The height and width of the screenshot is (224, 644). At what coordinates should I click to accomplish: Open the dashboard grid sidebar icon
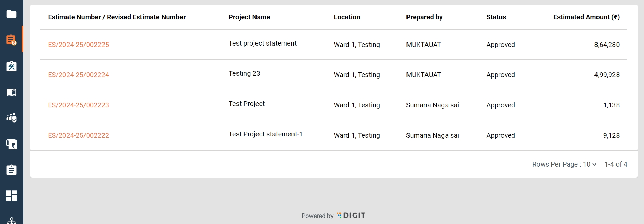point(12,195)
